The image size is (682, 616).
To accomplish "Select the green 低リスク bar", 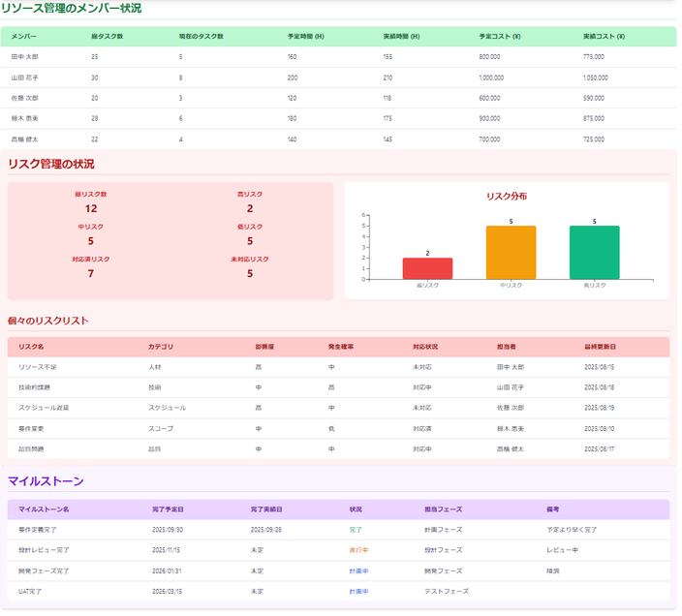I will pyautogui.click(x=594, y=253).
